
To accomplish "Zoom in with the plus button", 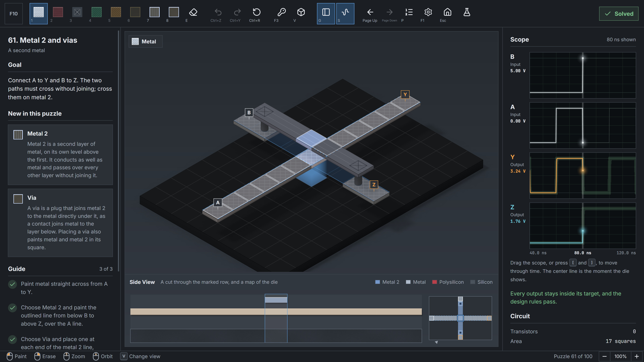I will pos(637,356).
